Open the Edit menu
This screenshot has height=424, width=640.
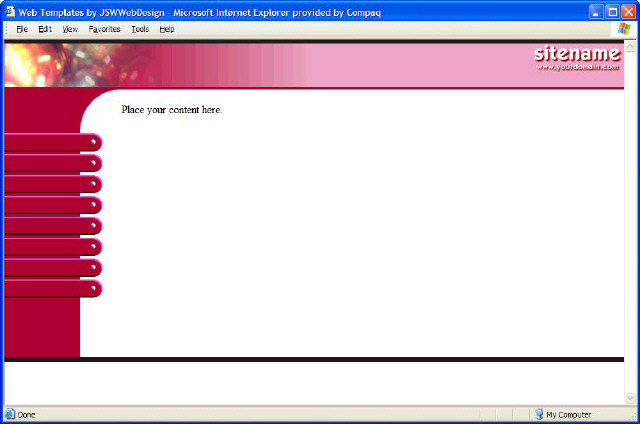(x=45, y=29)
